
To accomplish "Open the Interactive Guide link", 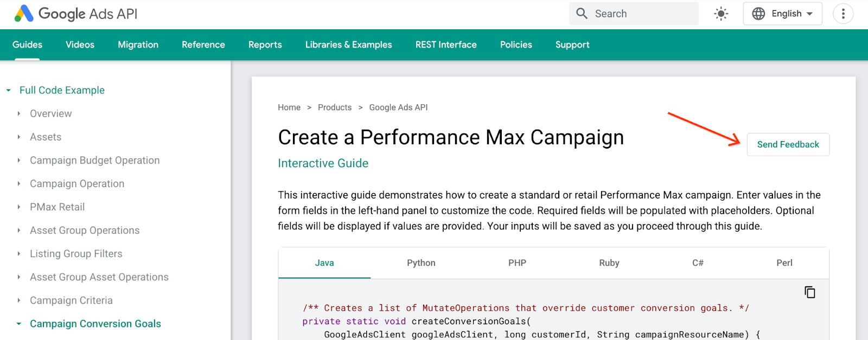I will tap(323, 163).
